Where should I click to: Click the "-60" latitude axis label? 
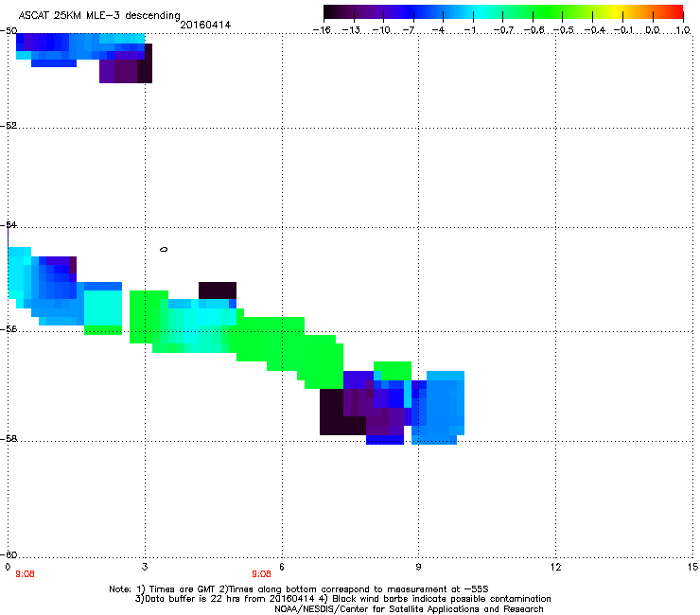coord(9,554)
